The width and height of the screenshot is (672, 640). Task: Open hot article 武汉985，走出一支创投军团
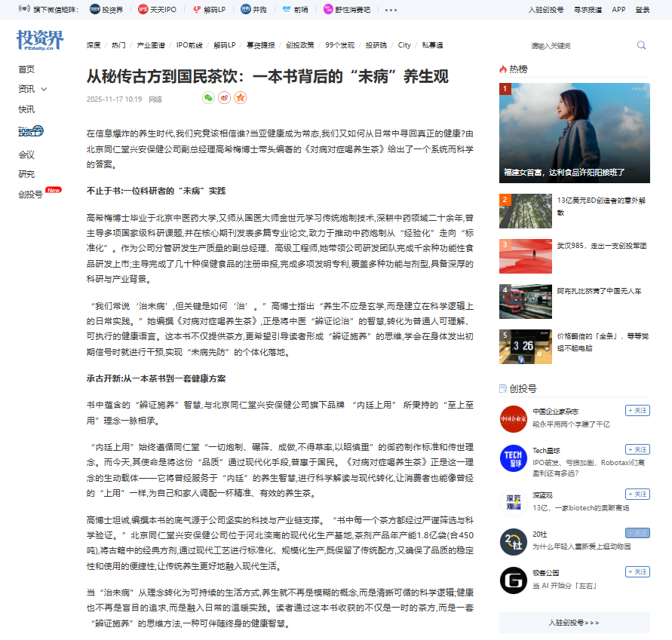tap(601, 246)
